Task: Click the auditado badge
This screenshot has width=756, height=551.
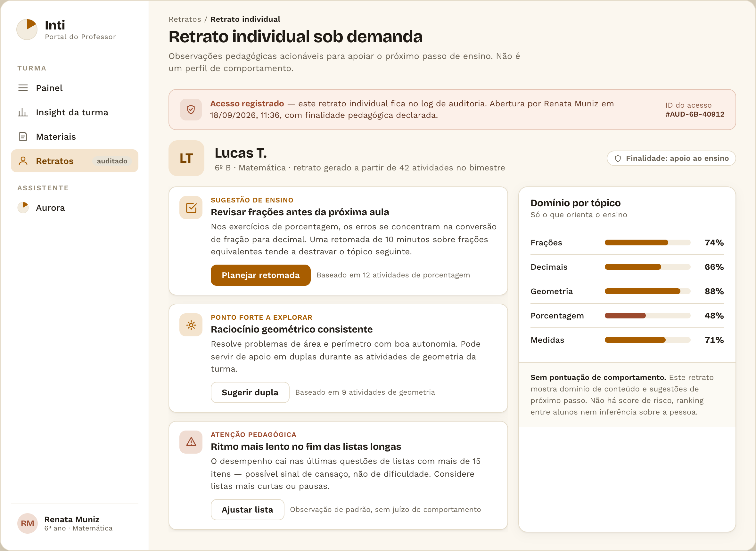Action: pyautogui.click(x=112, y=161)
